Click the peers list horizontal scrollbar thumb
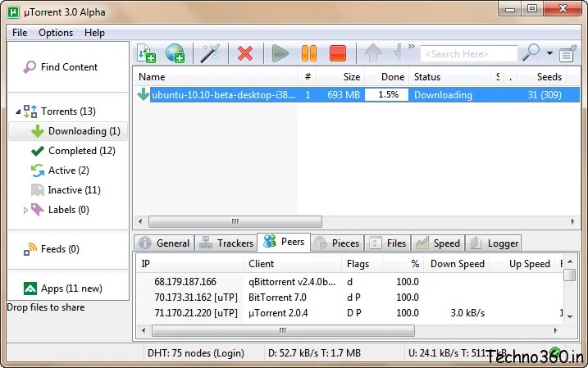588x368 pixels. click(x=283, y=330)
